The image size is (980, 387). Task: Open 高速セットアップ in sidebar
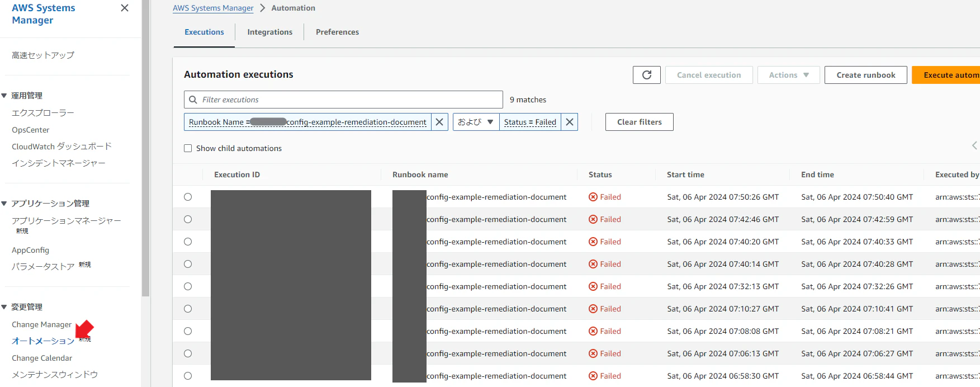click(x=43, y=55)
